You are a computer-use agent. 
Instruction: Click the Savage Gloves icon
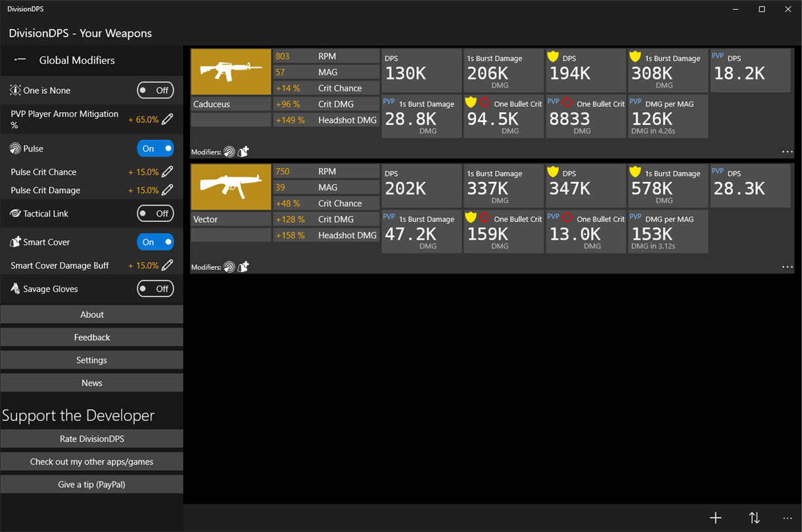15,288
